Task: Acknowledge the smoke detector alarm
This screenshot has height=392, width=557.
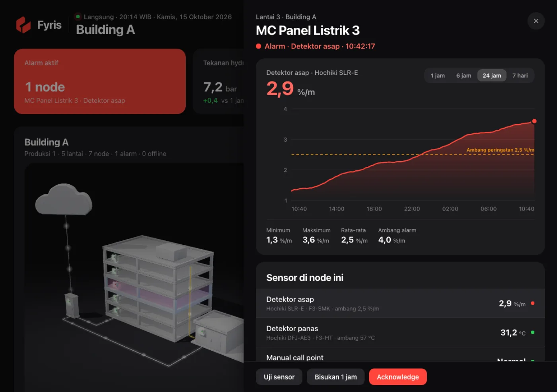Action: (398, 377)
